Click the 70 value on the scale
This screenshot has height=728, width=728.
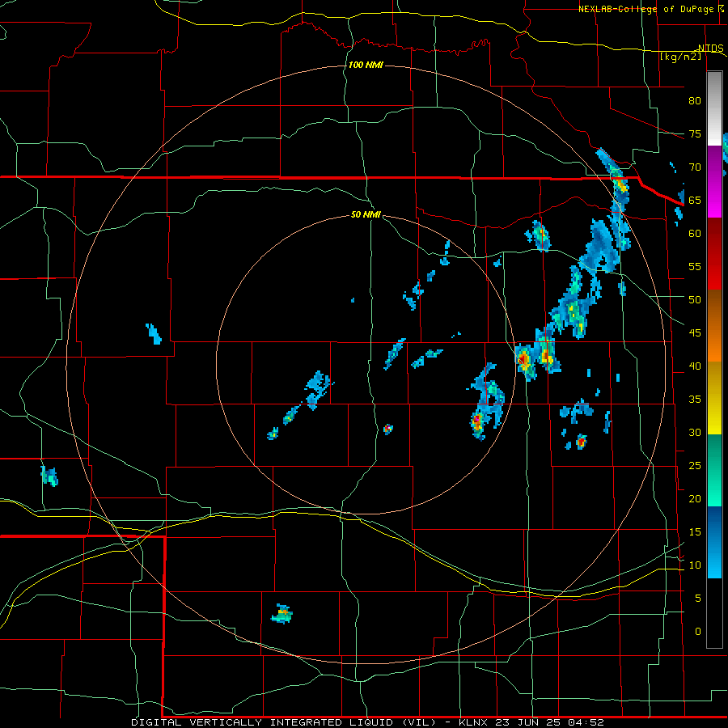[x=695, y=167]
